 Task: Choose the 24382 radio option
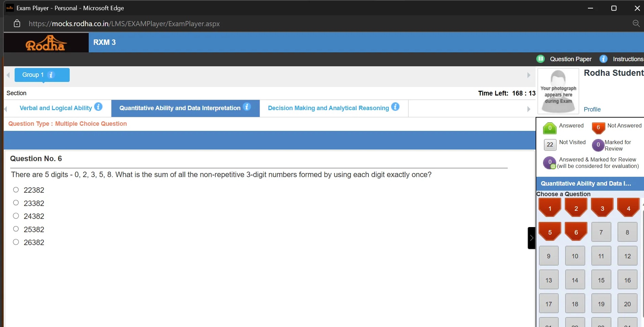click(16, 216)
